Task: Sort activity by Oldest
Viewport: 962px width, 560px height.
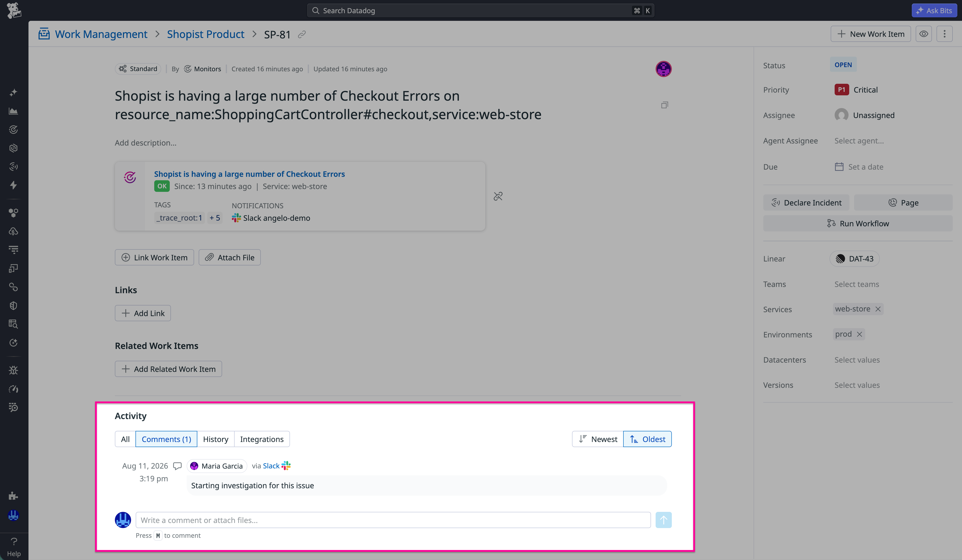Action: pos(648,439)
